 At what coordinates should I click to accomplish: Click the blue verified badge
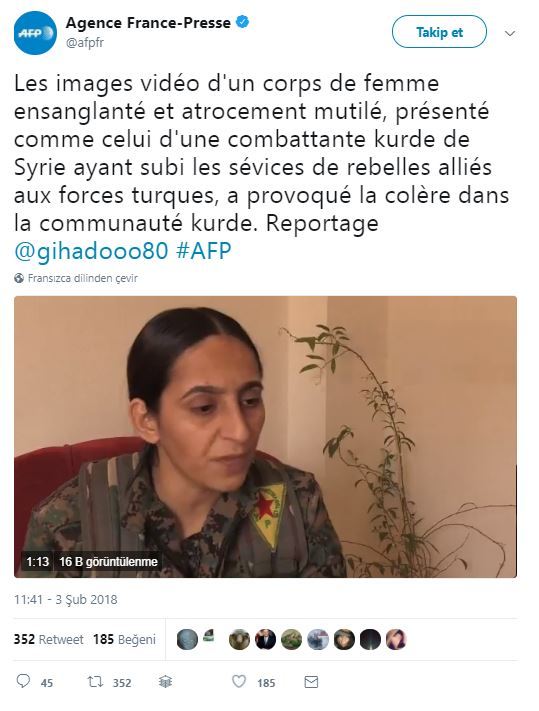click(243, 22)
